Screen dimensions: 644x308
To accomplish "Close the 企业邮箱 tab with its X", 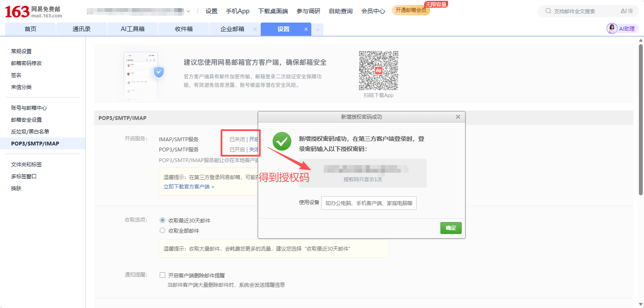I will click(255, 29).
